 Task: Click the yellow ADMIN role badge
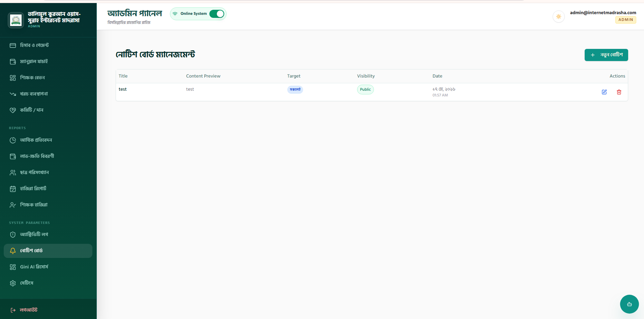(x=626, y=20)
